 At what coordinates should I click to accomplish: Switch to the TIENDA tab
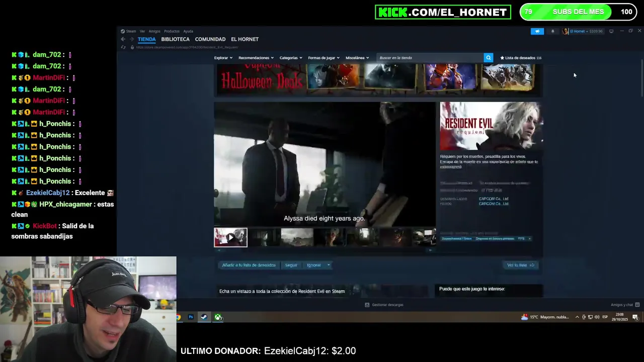tap(147, 39)
